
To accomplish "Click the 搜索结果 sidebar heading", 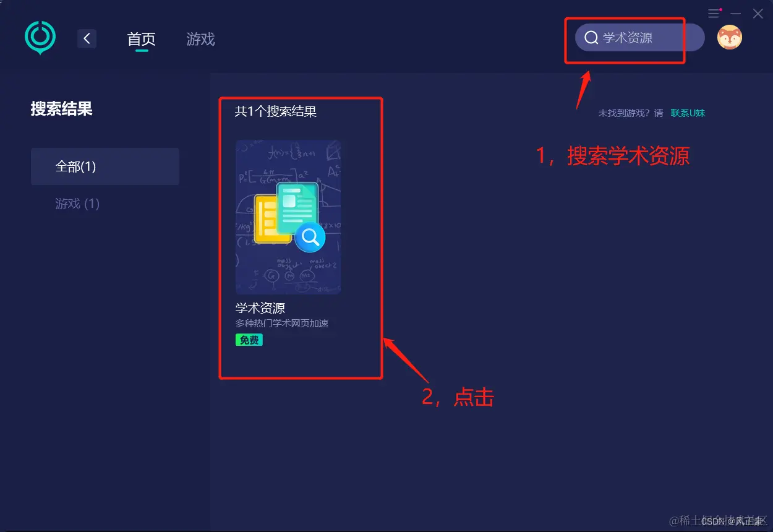I will click(62, 109).
